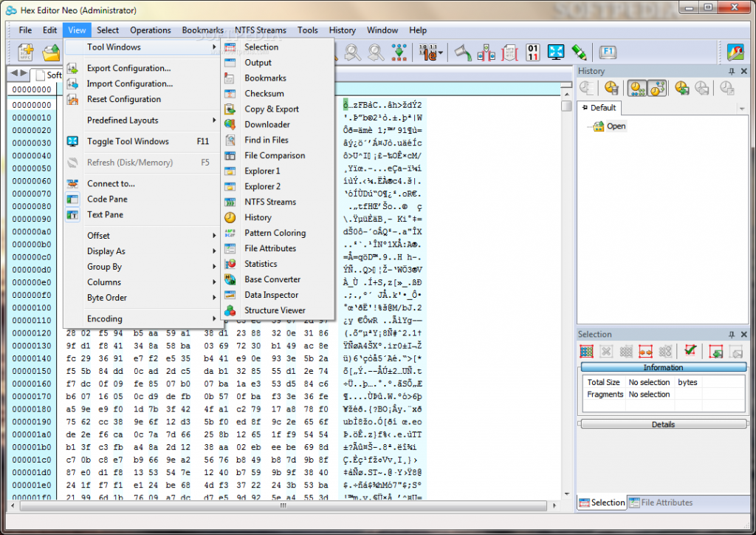Select the full screen monitor icon
Screen dimensions: 756x535
[x=556, y=52]
